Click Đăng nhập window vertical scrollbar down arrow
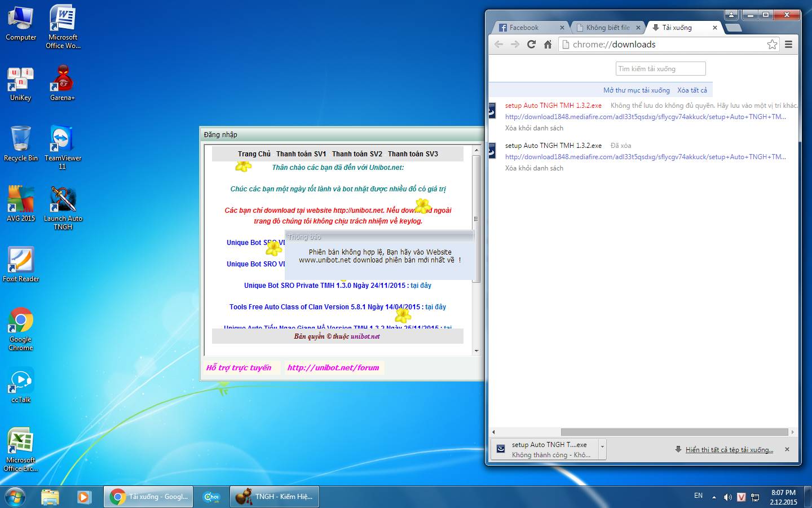The height and width of the screenshot is (508, 812). (x=476, y=351)
